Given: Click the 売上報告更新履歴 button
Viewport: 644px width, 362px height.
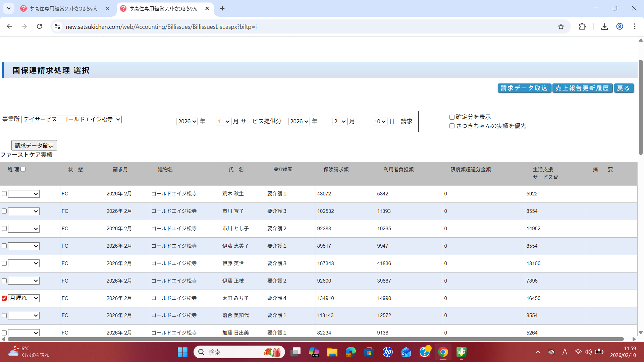Looking at the screenshot, I should click(582, 88).
